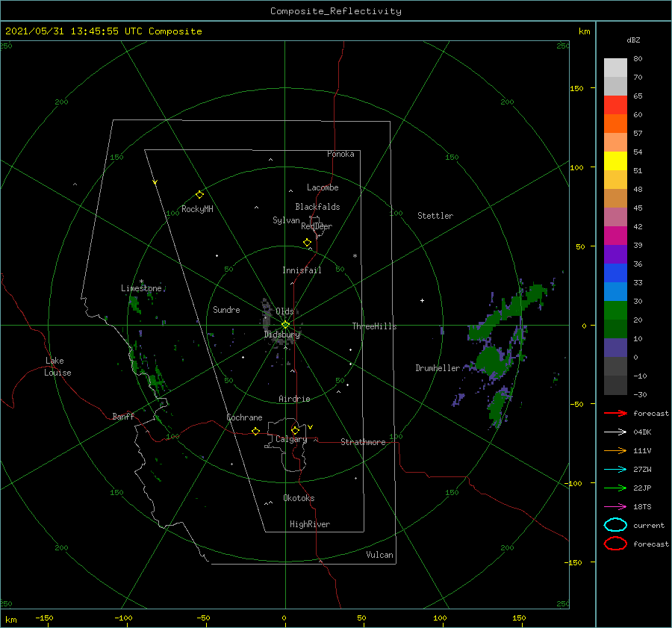Viewport: 672px width, 628px height.
Task: Click the cyan 'current' ellipse icon
Action: coord(615,525)
